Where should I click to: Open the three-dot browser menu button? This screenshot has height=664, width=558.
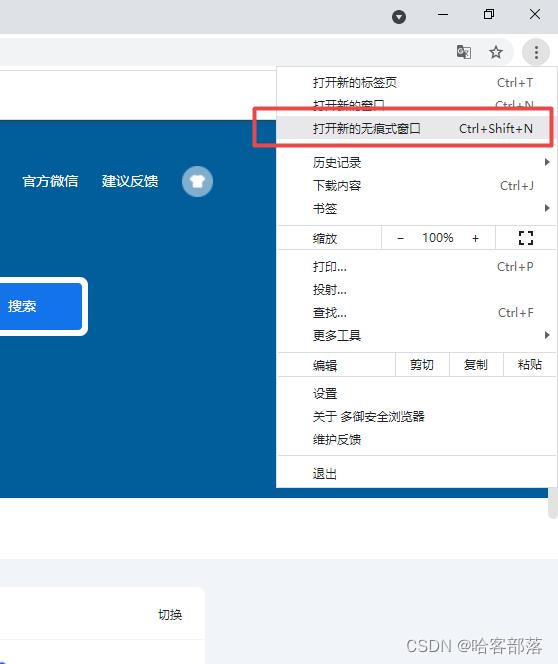[536, 53]
